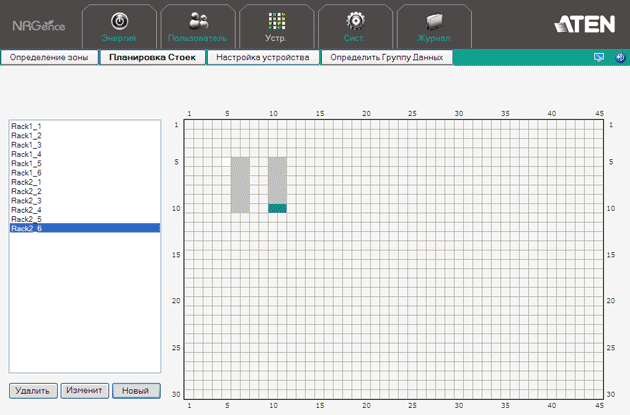Click the teal highlighted rack cell on grid

click(277, 208)
